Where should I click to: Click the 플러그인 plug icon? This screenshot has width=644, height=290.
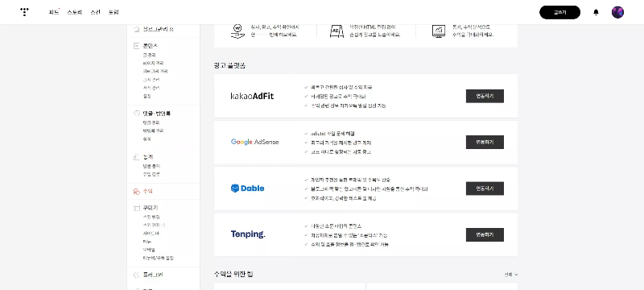(x=137, y=275)
